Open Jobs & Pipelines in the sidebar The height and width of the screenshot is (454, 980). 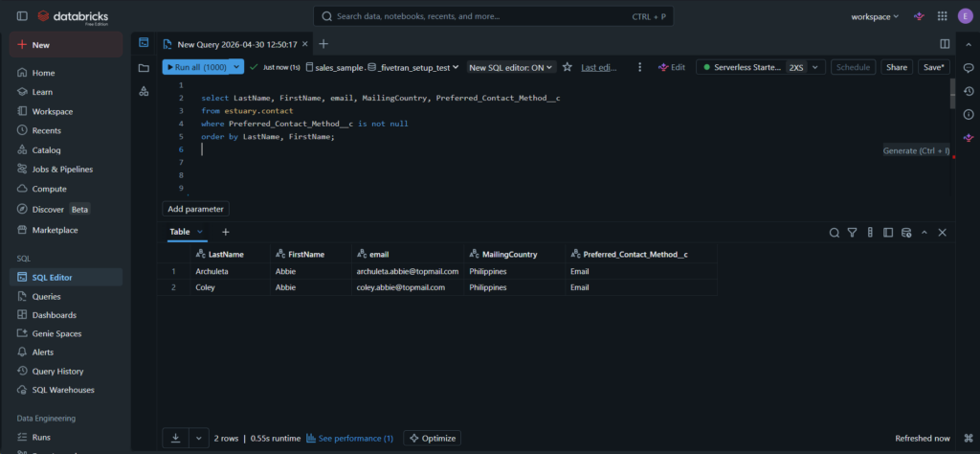(66, 169)
